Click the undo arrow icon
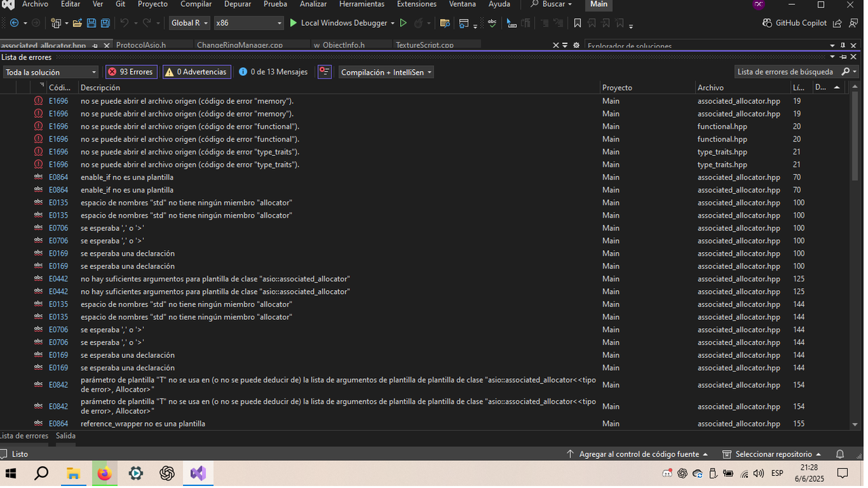Screen dimensions: 868x488 (x=125, y=23)
